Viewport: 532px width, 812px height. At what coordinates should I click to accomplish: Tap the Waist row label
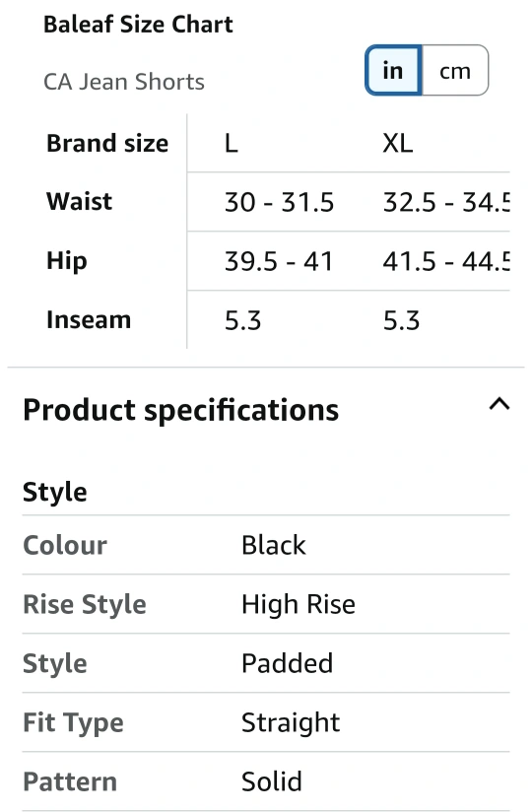point(79,201)
